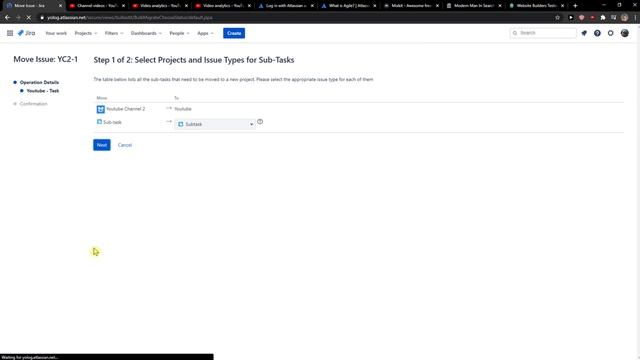Click the Next button

pyautogui.click(x=102, y=145)
